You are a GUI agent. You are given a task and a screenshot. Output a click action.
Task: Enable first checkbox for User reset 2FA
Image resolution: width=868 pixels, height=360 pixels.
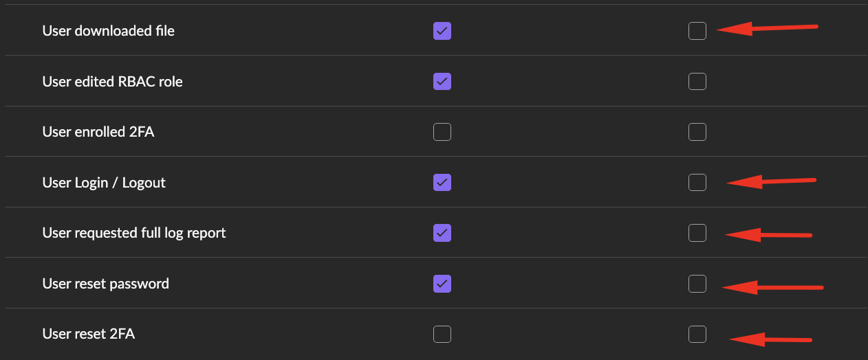click(442, 335)
